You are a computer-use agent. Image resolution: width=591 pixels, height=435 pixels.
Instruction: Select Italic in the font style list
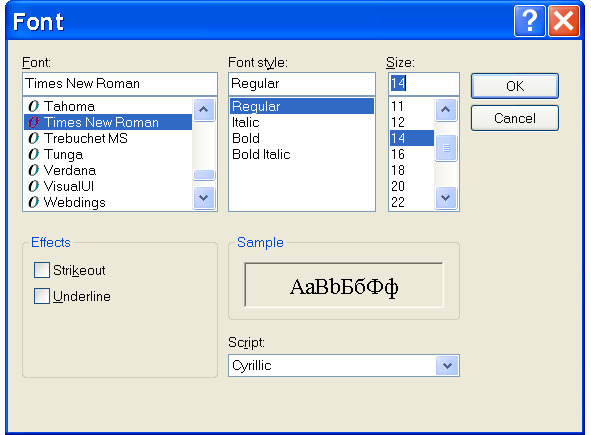point(246,123)
